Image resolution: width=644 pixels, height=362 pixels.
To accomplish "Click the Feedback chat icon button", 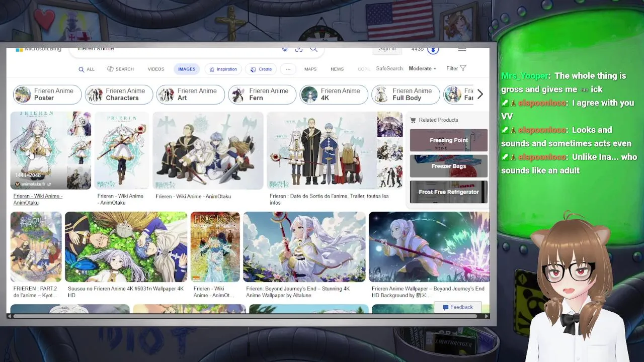I will (457, 307).
